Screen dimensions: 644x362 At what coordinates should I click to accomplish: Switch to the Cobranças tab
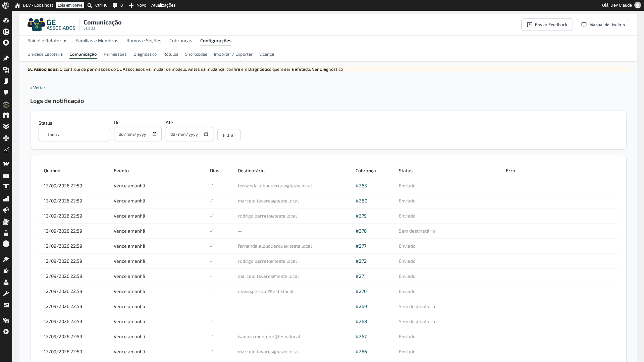click(x=181, y=41)
